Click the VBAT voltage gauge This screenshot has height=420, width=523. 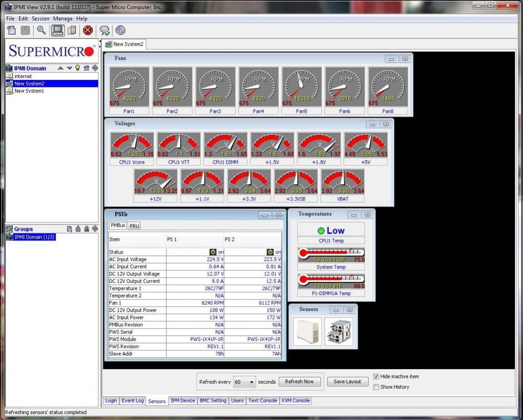pyautogui.click(x=342, y=181)
